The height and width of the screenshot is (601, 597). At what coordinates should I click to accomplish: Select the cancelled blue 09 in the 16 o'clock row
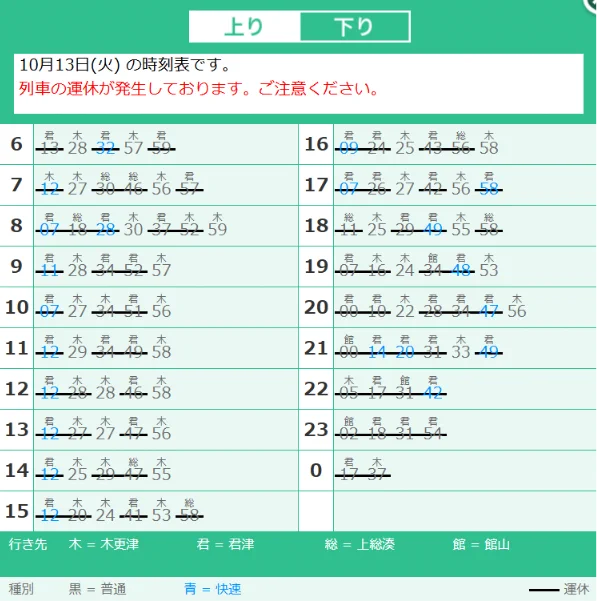point(349,148)
